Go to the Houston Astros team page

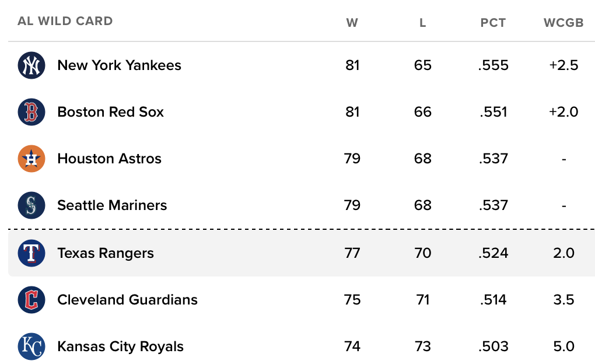click(x=109, y=159)
